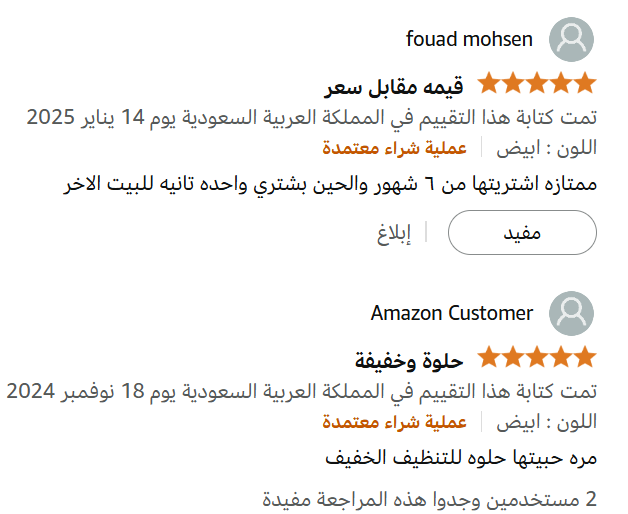
Task: Click the star rating beside "قيمه مقابل سعر"
Action: tap(536, 84)
